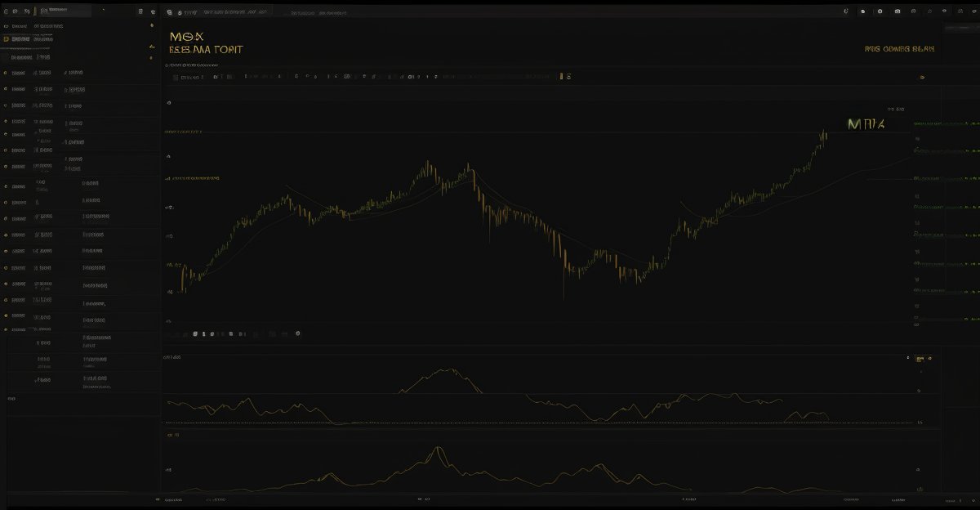Expand the small arrow at the right end of chart toolbar
This screenshot has height=510, width=980.
coord(923,77)
